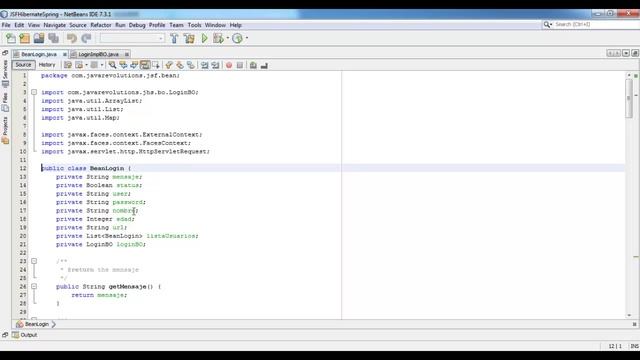The height and width of the screenshot is (360, 640).
Task: Start macro recording with red circle icon
Action: coord(229,65)
